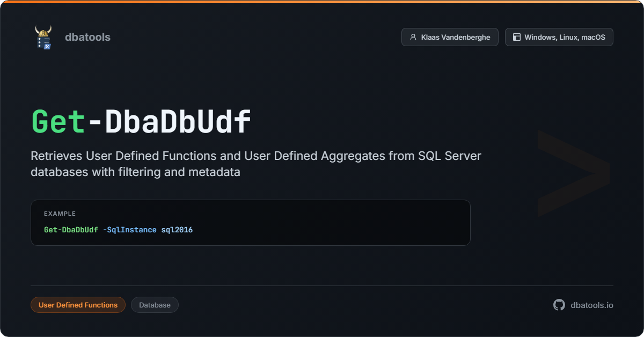Click the platform icon before Windows, Linux, macOS
This screenshot has width=644, height=337.
tap(516, 37)
